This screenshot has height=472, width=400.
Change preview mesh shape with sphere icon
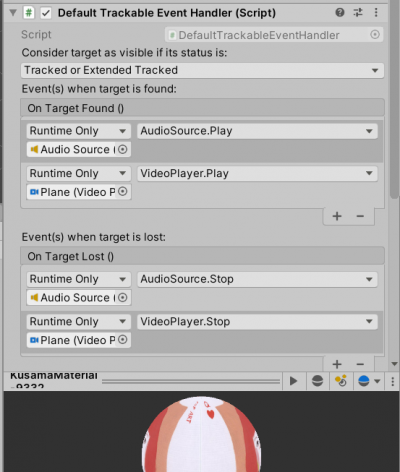tap(317, 381)
